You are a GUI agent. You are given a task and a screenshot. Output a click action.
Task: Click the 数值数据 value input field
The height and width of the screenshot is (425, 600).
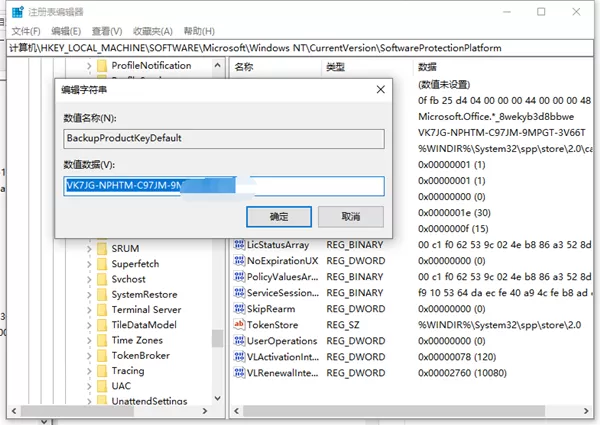click(x=224, y=186)
